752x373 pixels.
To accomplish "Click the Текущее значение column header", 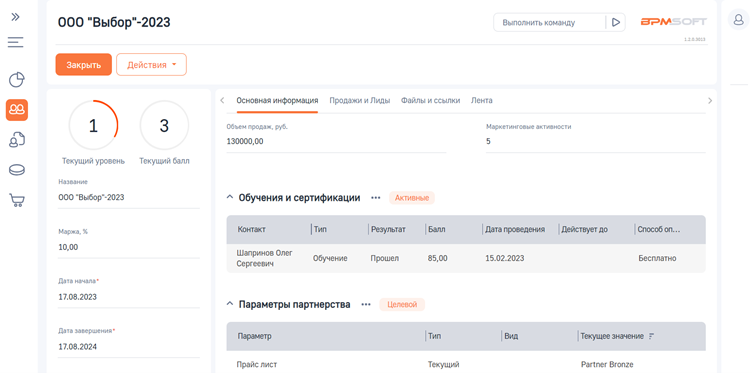I will (x=612, y=336).
